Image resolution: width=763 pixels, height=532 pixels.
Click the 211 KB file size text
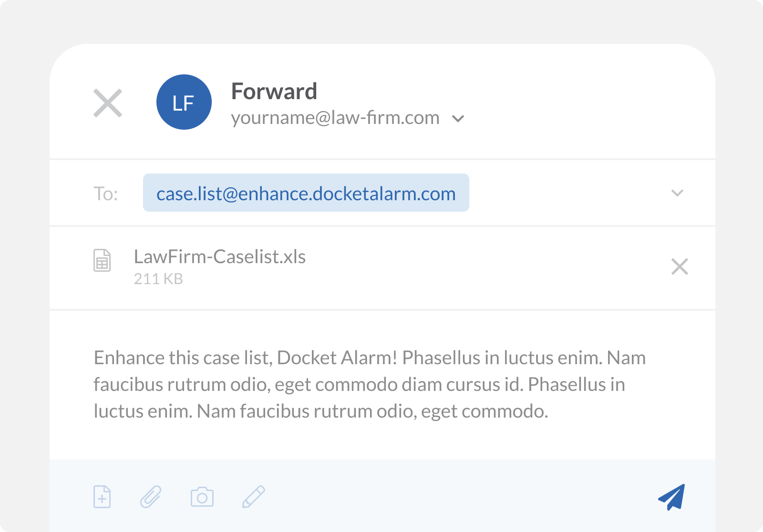pos(158,279)
